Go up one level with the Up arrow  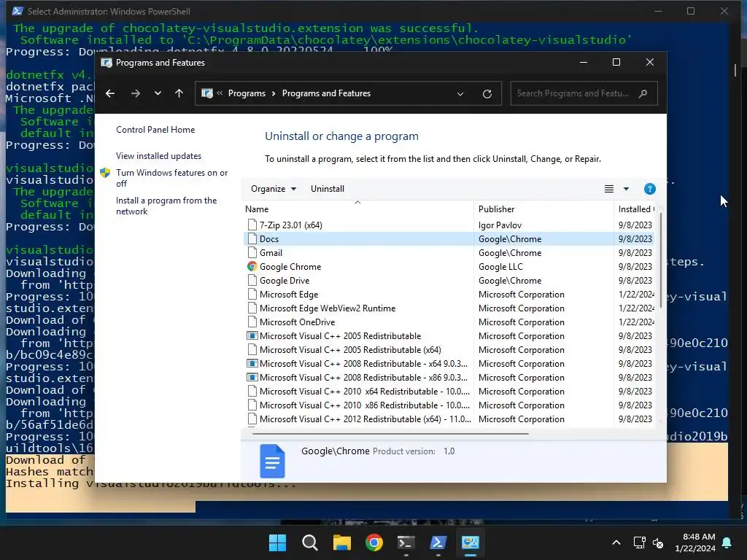[x=179, y=93]
